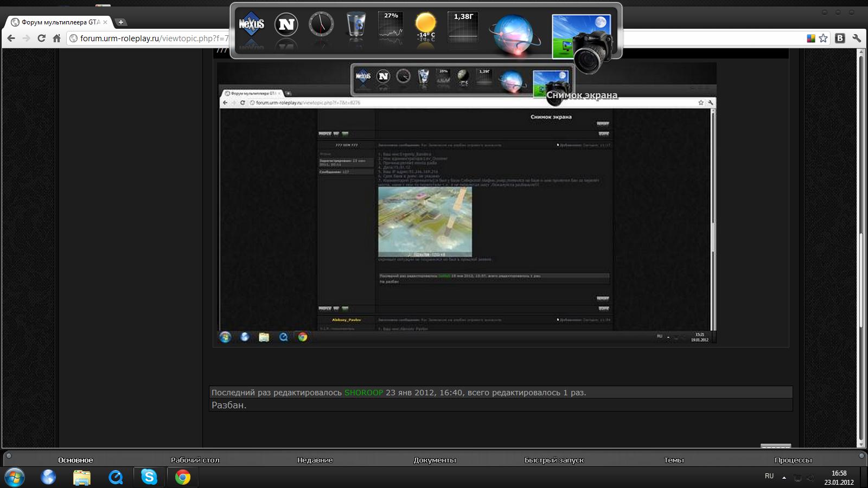This screenshot has height=488, width=868.
Task: Switch to the Рабочий стол tab
Action: pos(195,460)
